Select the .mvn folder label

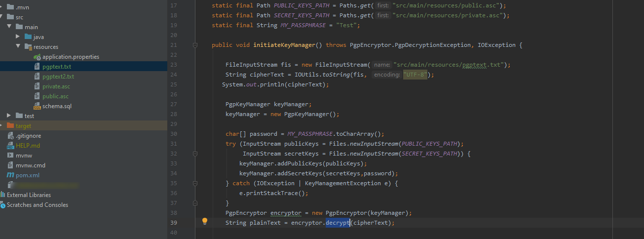point(22,7)
